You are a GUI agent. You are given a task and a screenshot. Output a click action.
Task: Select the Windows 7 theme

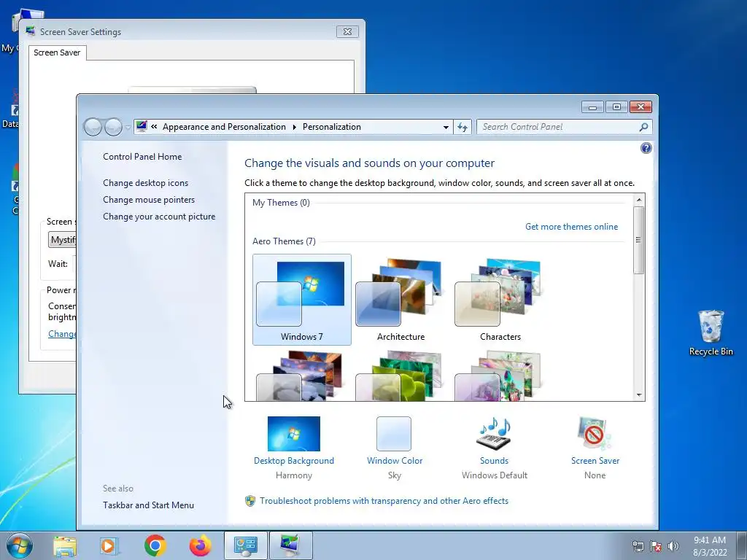301,299
